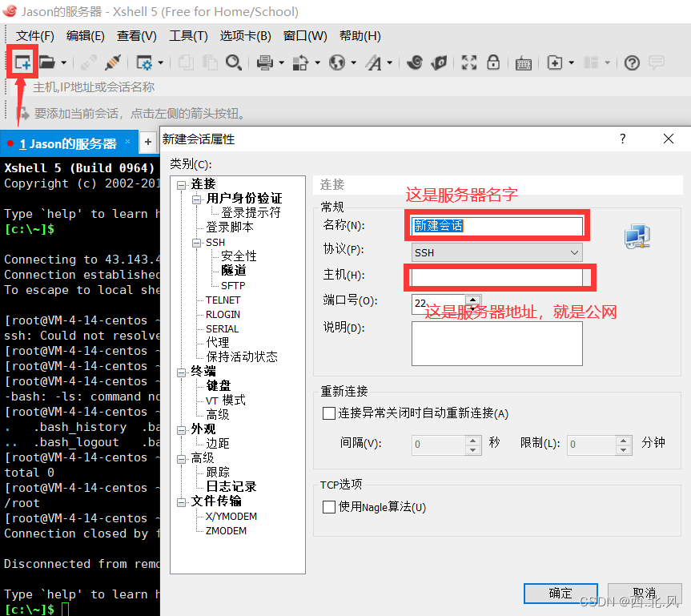Open the 帮助(H) menu
This screenshot has height=616, width=691.
click(360, 36)
